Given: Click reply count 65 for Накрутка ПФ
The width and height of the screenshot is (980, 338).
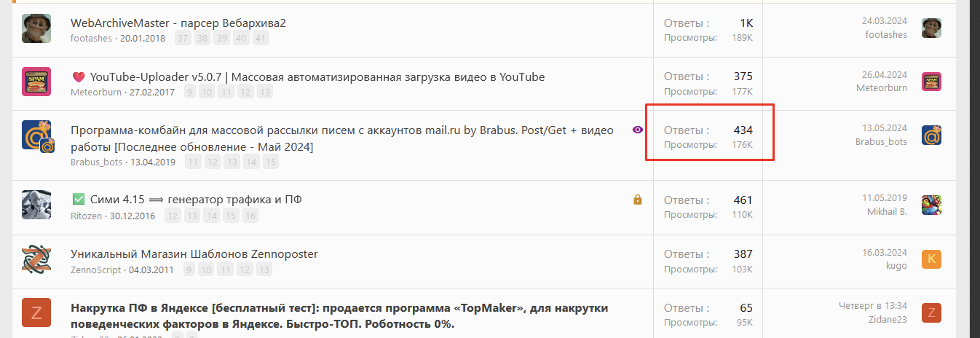Looking at the screenshot, I should (747, 308).
